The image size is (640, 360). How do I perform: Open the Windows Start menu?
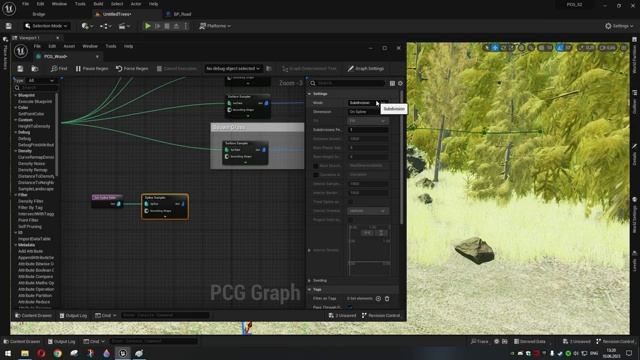(x=8, y=353)
